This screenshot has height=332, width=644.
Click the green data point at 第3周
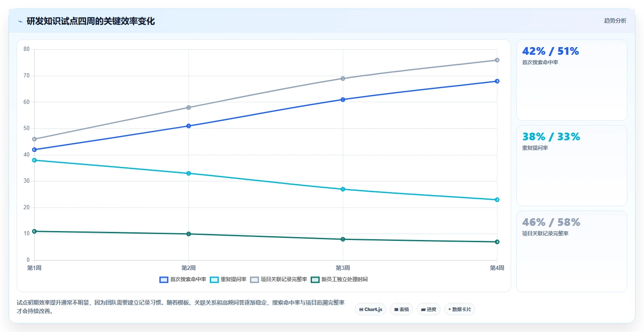pos(343,239)
